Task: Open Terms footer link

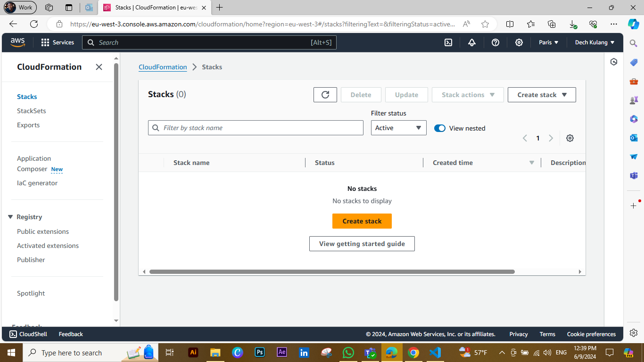Action: tap(547, 334)
